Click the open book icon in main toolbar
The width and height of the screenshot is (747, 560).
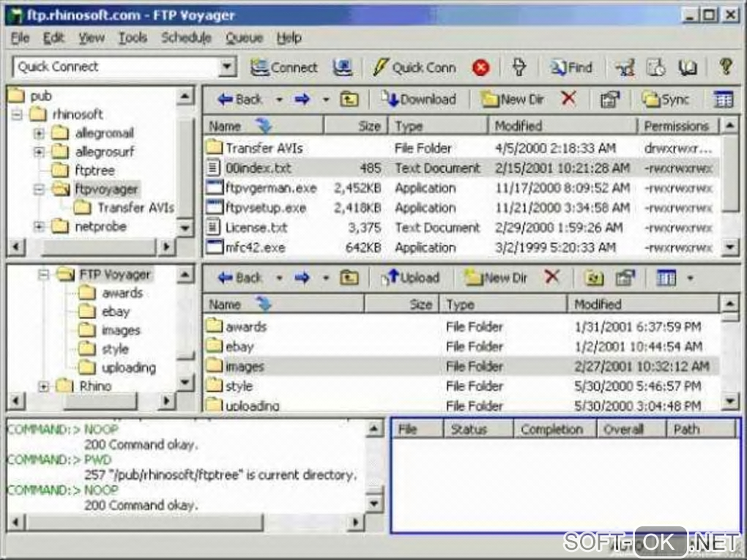point(687,67)
